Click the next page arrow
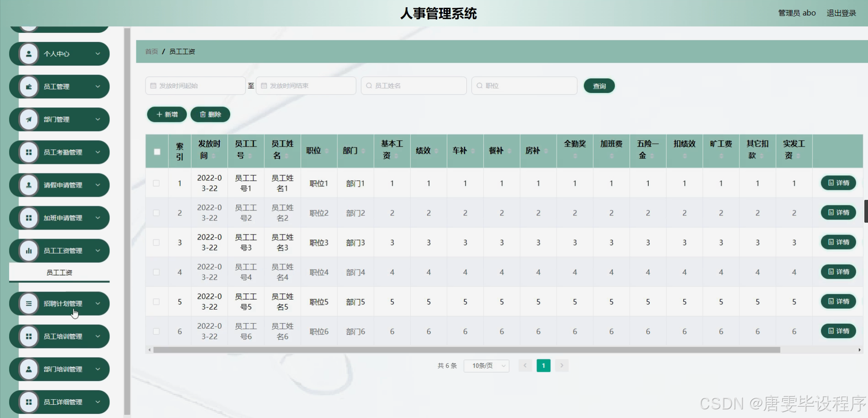Image resolution: width=868 pixels, height=418 pixels. tap(562, 366)
